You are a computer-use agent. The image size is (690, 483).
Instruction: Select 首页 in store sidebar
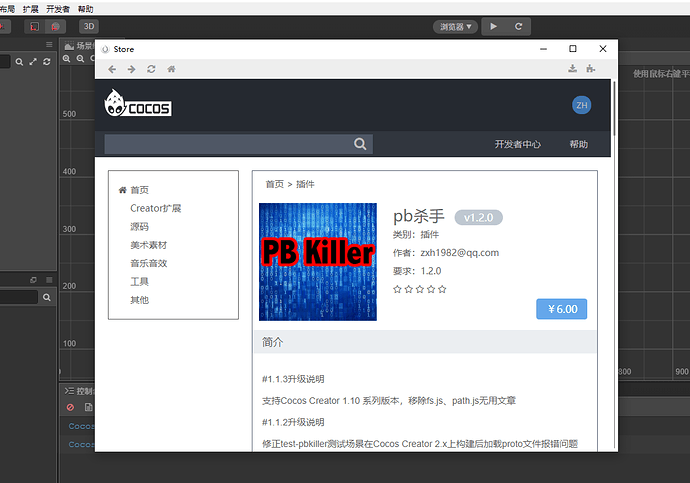139,190
